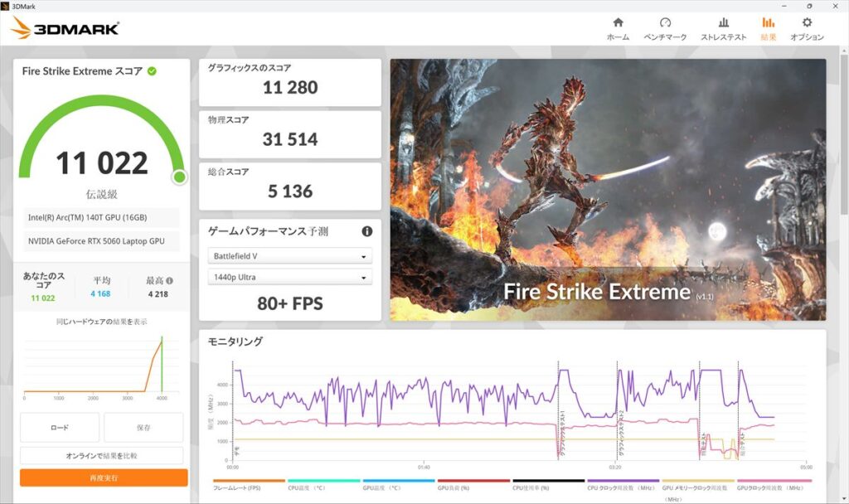The width and height of the screenshot is (849, 504).
Task: Click the info icon beside ゲームパフォーマンス予測
Action: 367,231
